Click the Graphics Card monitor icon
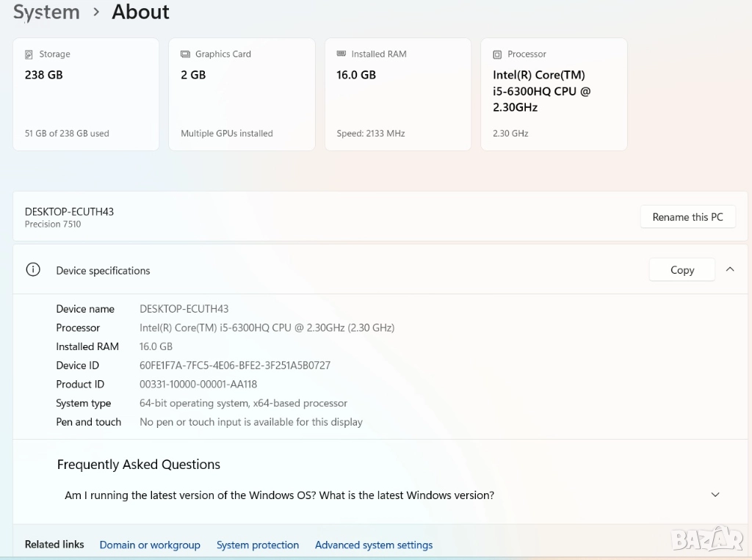Viewport: 752px width, 560px height. pyautogui.click(x=185, y=54)
